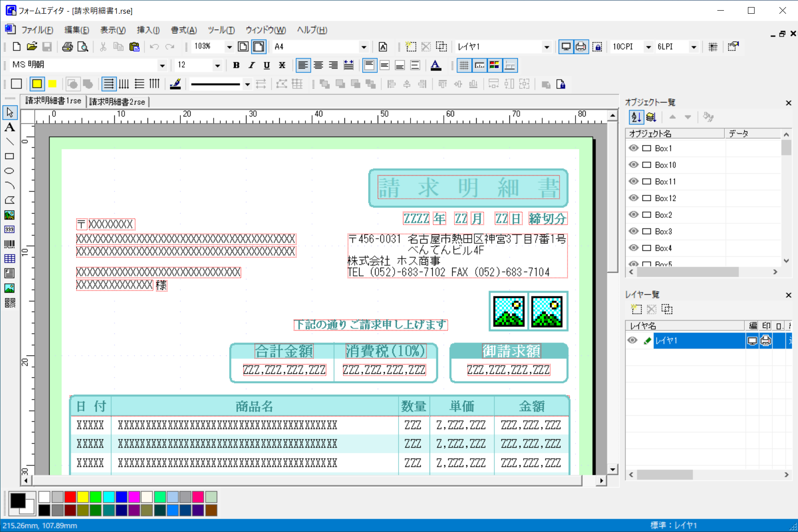The width and height of the screenshot is (798, 532).
Task: Open the レイヤ1 layer dropdown
Action: click(547, 47)
